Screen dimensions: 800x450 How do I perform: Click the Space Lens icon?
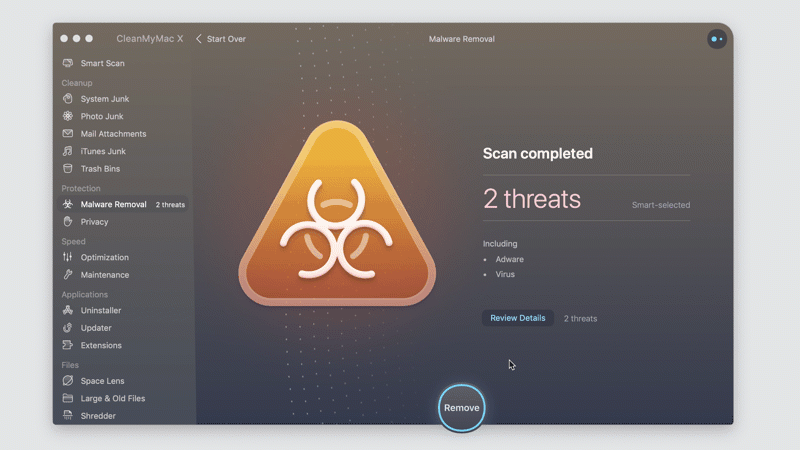coord(67,381)
